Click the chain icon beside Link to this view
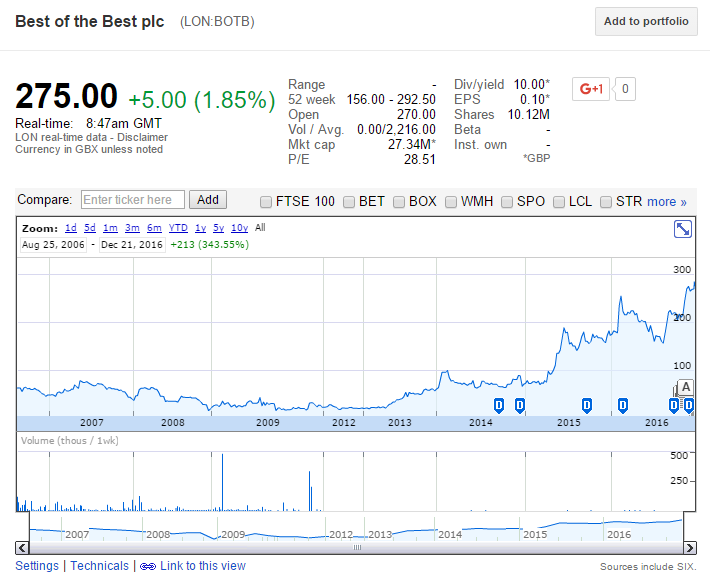 point(148,567)
